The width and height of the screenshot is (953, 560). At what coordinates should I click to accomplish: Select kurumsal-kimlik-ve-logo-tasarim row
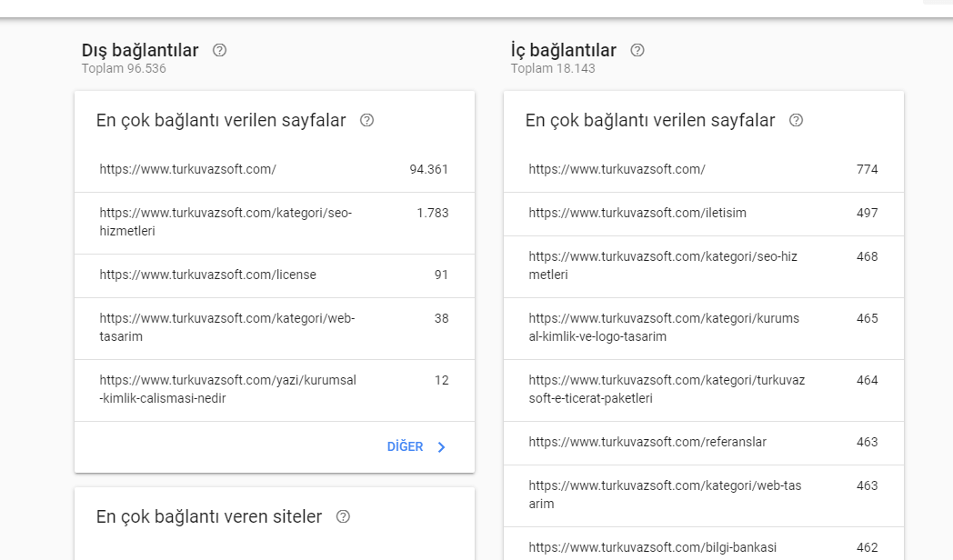pos(704,328)
